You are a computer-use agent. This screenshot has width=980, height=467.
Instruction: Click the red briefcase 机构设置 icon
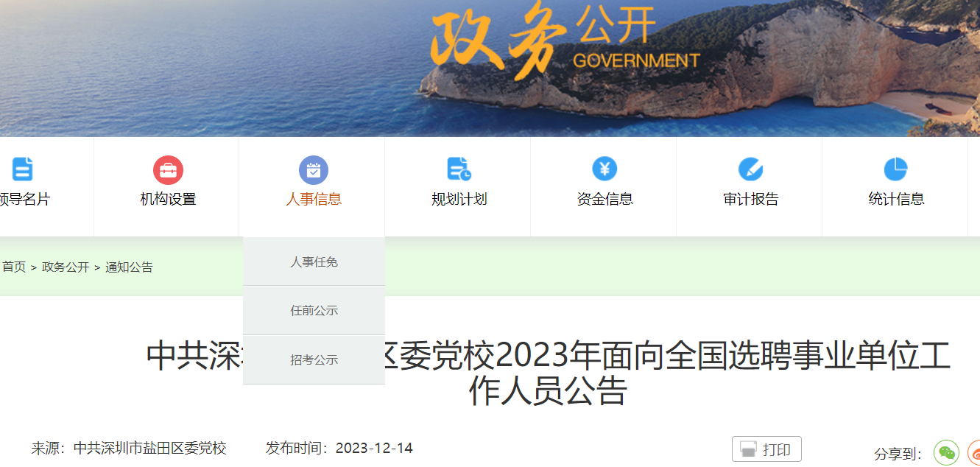coord(168,170)
